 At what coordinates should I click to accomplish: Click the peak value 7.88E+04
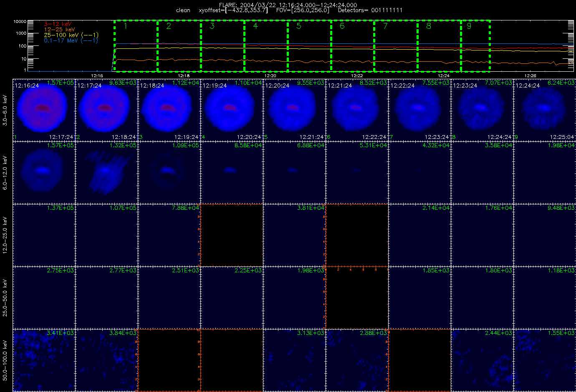(x=186, y=208)
